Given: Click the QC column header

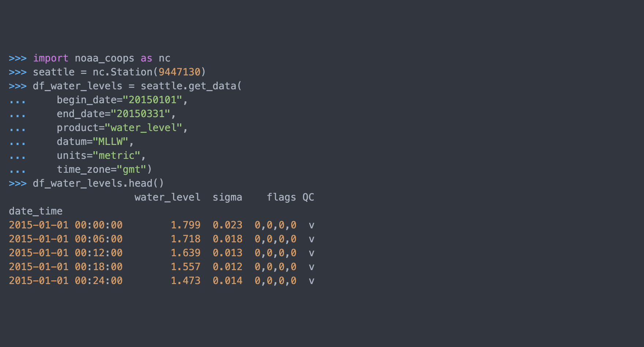Looking at the screenshot, I should coord(308,197).
